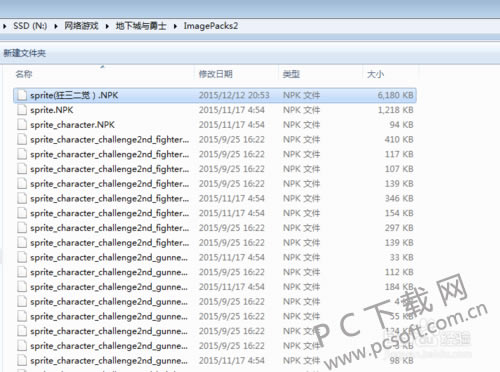This screenshot has width=500, height=372.
Task: Click ImagePacks2 in the address path
Action: point(211,26)
